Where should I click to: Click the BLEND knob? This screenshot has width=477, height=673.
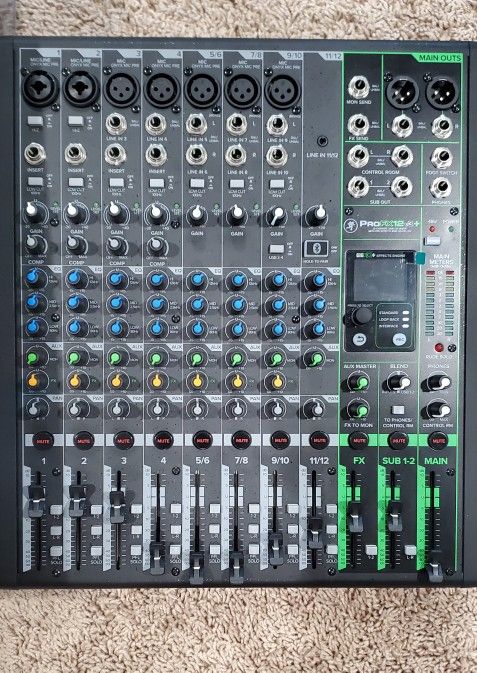399,382
